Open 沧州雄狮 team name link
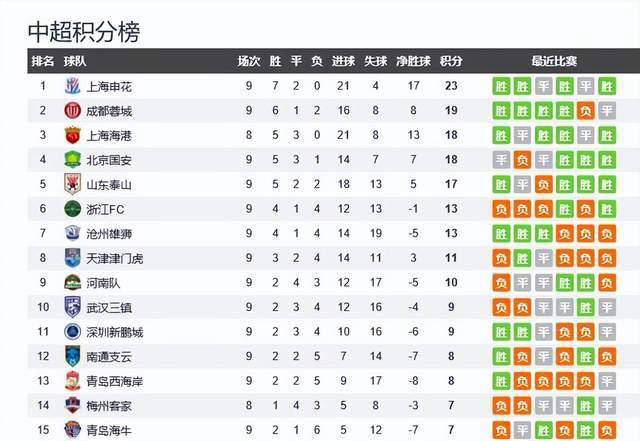Screen dimensions: 640x441 click(109, 234)
